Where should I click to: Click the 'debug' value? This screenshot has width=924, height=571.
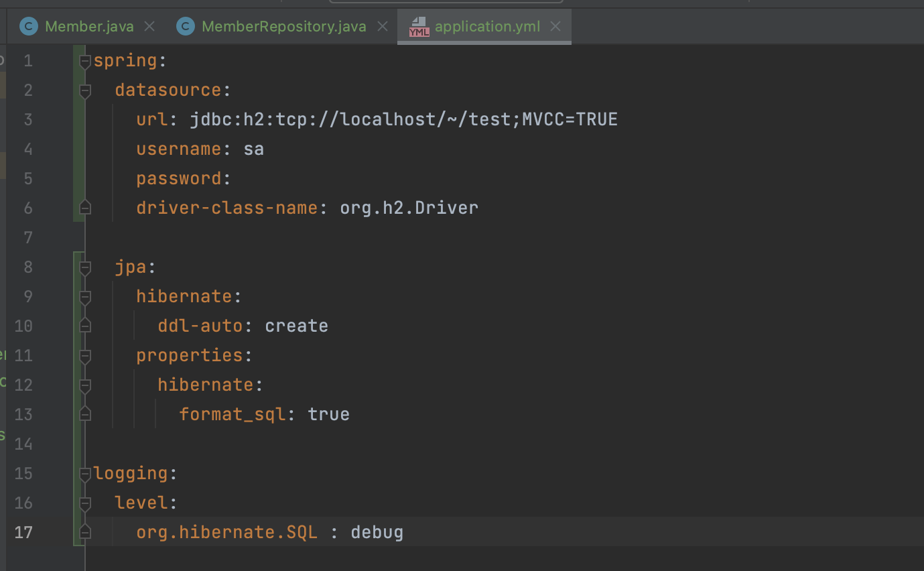(377, 532)
